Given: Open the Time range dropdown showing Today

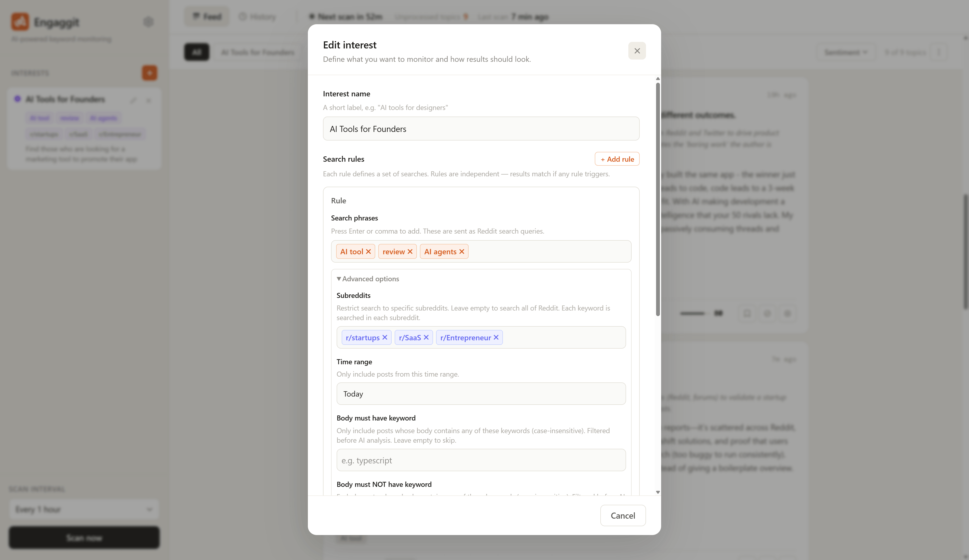Looking at the screenshot, I should click(x=481, y=394).
